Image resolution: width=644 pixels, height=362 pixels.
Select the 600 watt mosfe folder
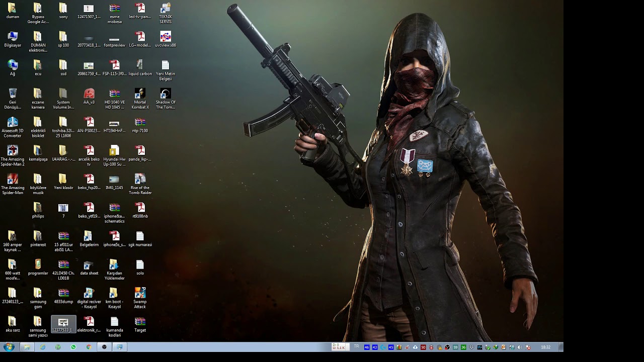(13, 270)
